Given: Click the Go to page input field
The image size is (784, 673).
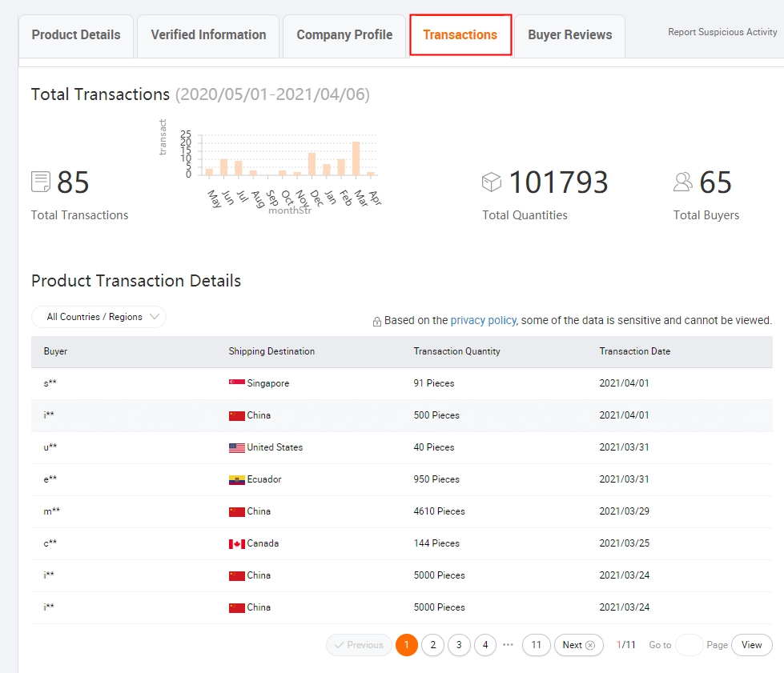Looking at the screenshot, I should (689, 645).
